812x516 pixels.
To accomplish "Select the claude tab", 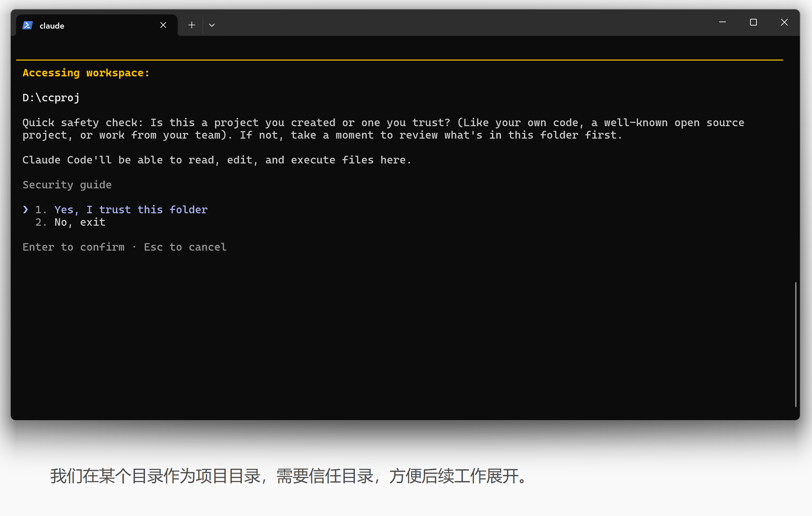I will click(x=97, y=25).
